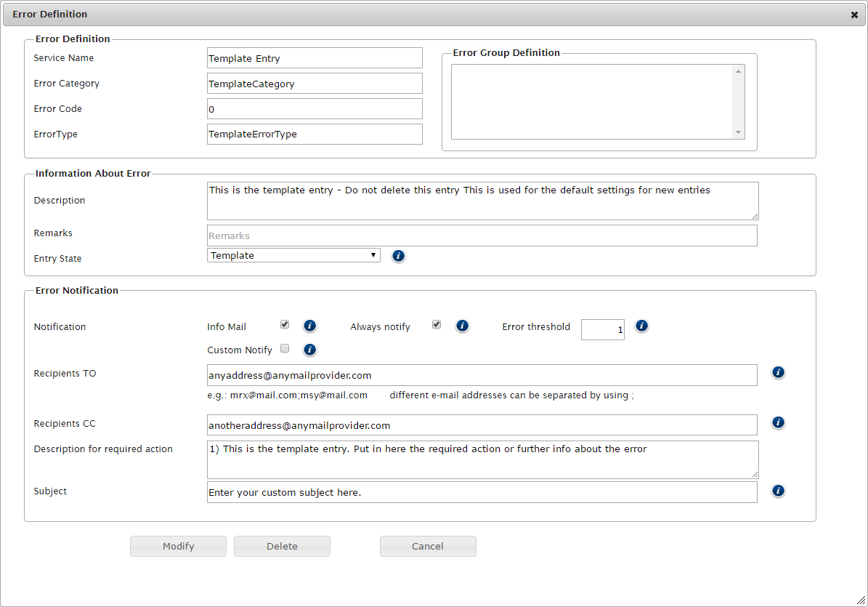Click info icon next to Entry State
Screen dimensions: 868x607
point(398,256)
